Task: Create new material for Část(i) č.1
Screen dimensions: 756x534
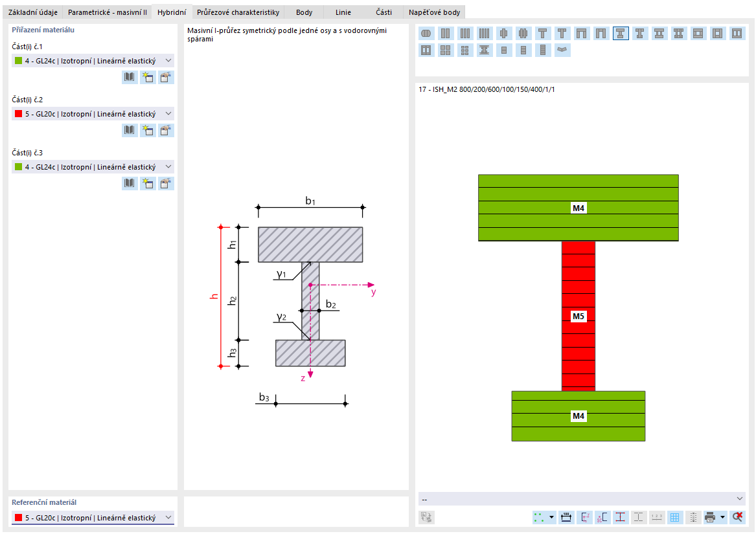Action: pos(148,77)
